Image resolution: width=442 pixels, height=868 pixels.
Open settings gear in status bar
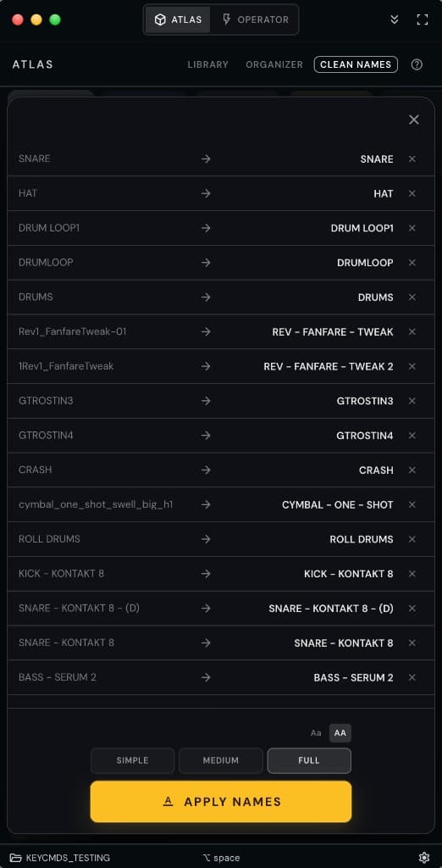(x=424, y=858)
